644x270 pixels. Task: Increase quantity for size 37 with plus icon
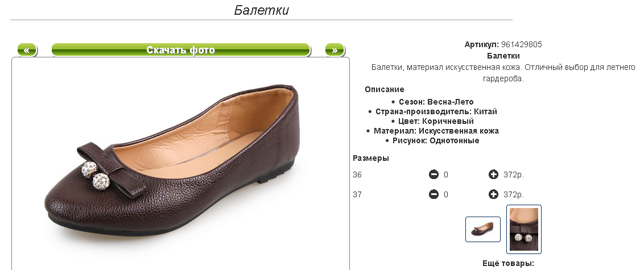[x=493, y=194]
